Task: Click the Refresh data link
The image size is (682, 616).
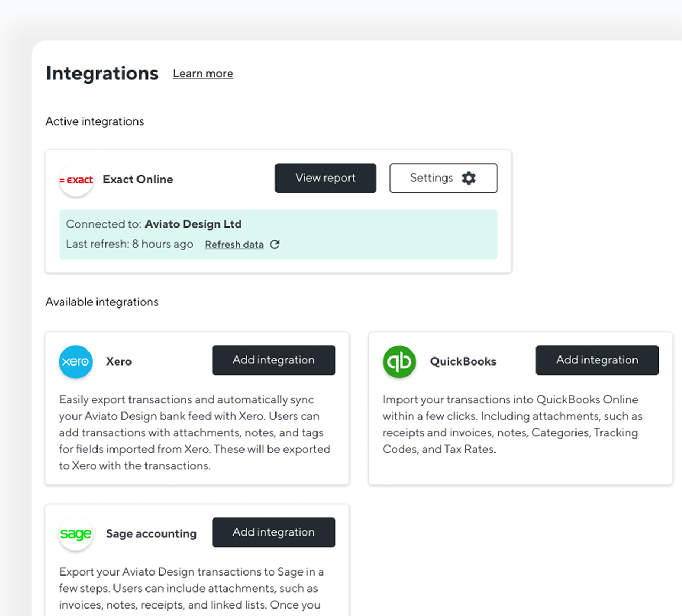Action: 234,245
